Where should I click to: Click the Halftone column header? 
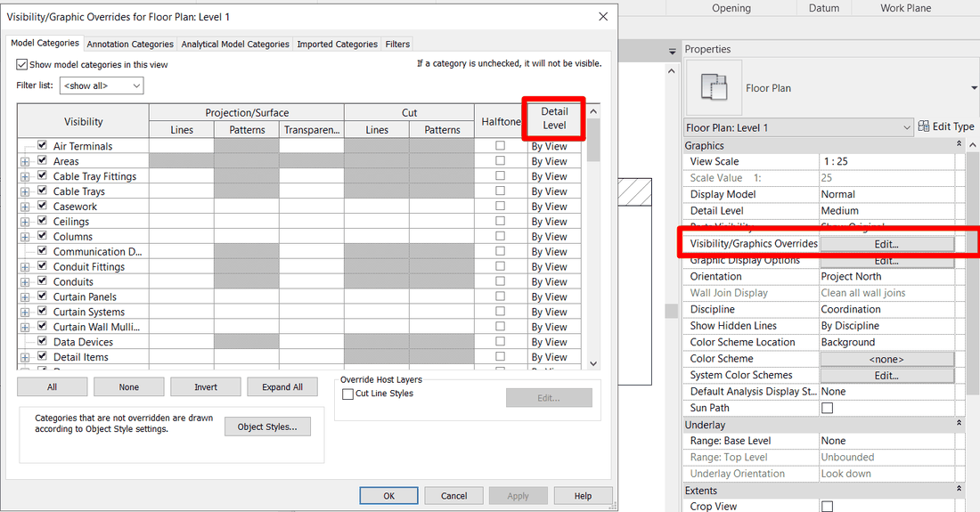pos(501,121)
